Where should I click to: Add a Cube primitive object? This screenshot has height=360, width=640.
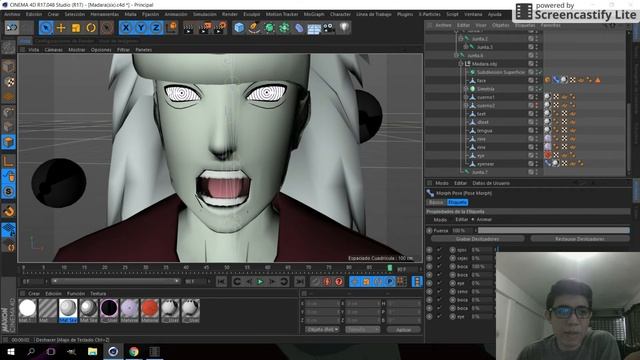tap(239, 28)
